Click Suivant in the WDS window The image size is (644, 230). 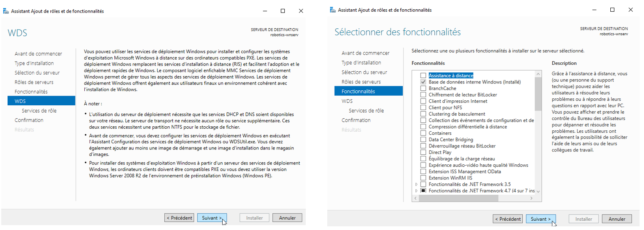pos(212,218)
